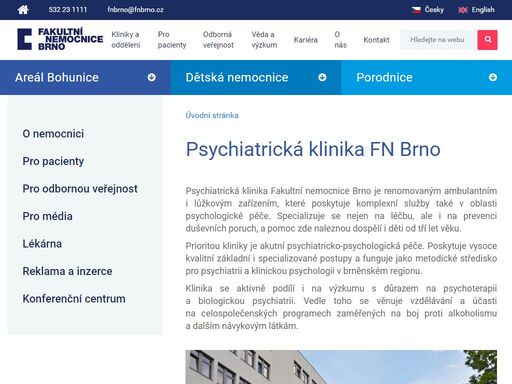Call phone number 532 23 1111
Viewport: 512px width, 384px height.
(68, 10)
